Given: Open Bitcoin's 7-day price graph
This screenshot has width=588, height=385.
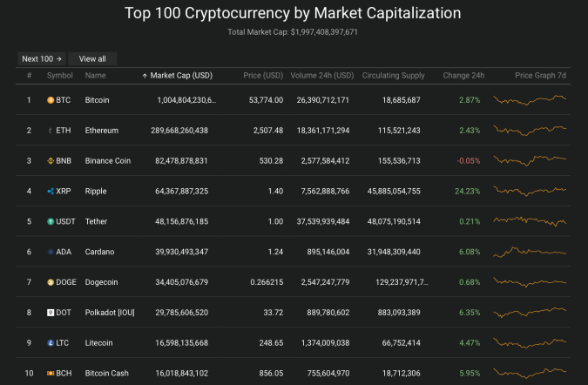Looking at the screenshot, I should click(x=530, y=100).
